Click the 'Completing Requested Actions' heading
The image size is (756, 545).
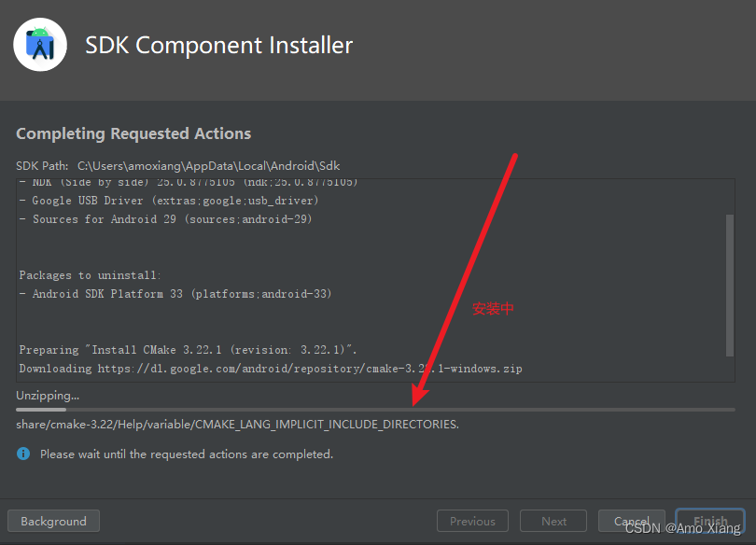133,133
